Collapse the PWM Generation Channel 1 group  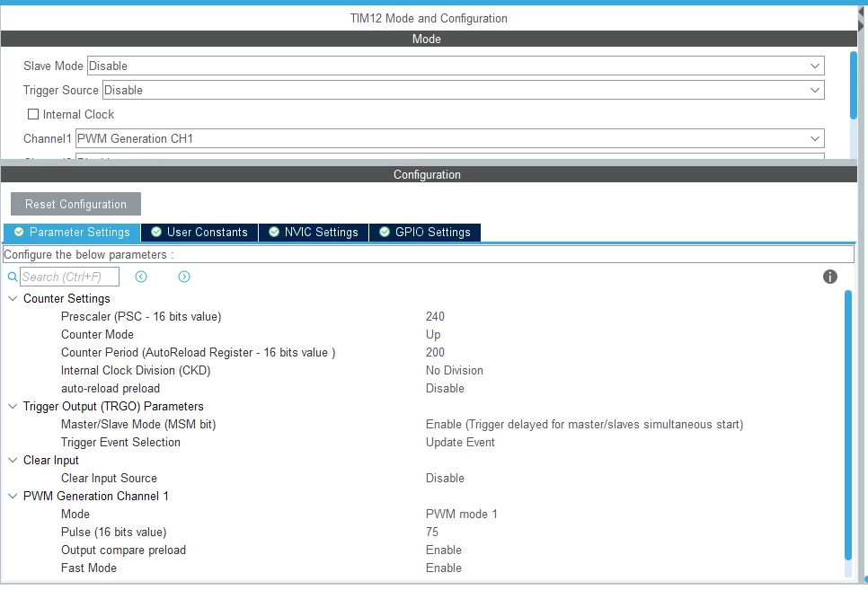[13, 496]
